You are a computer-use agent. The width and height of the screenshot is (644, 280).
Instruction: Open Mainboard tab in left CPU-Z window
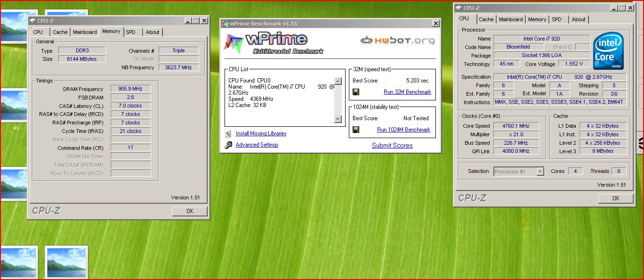coord(85,32)
